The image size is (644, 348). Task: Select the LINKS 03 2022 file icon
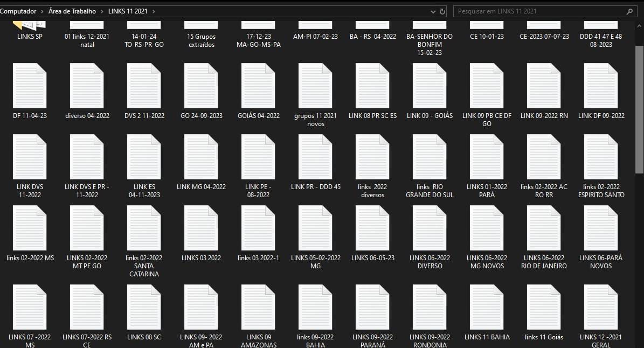pyautogui.click(x=201, y=228)
